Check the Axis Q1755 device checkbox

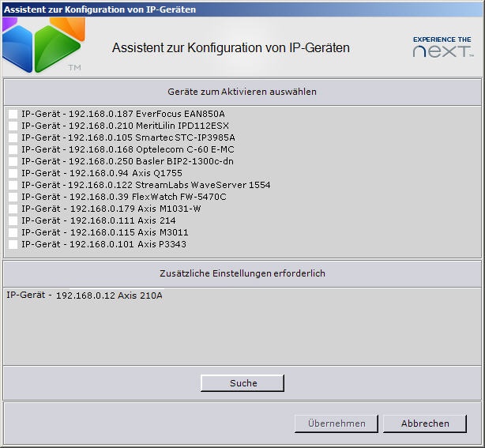[13, 173]
